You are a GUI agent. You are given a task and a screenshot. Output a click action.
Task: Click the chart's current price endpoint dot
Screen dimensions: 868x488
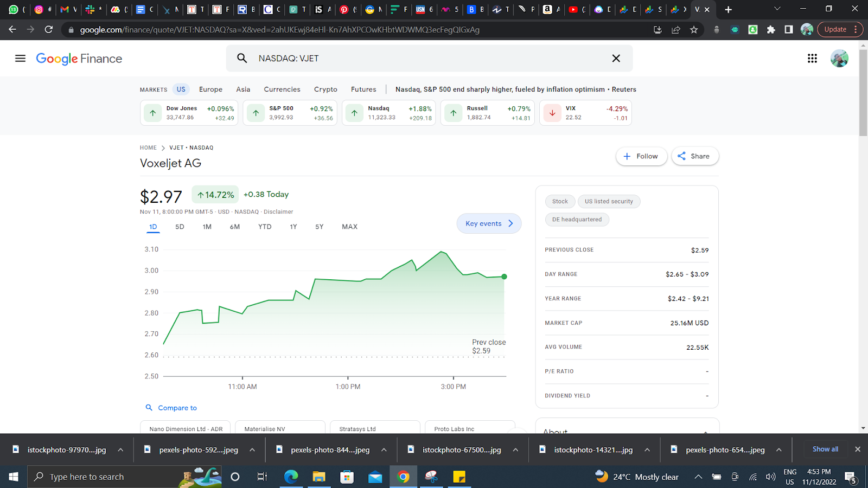[x=504, y=277]
